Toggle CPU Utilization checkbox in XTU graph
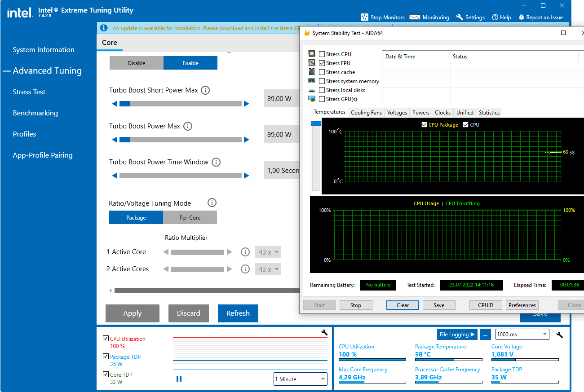Image resolution: width=584 pixels, height=392 pixels. (x=106, y=339)
